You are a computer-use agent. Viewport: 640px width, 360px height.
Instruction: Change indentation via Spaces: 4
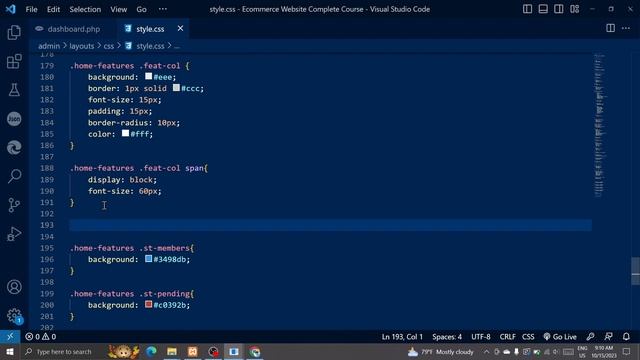(x=447, y=337)
